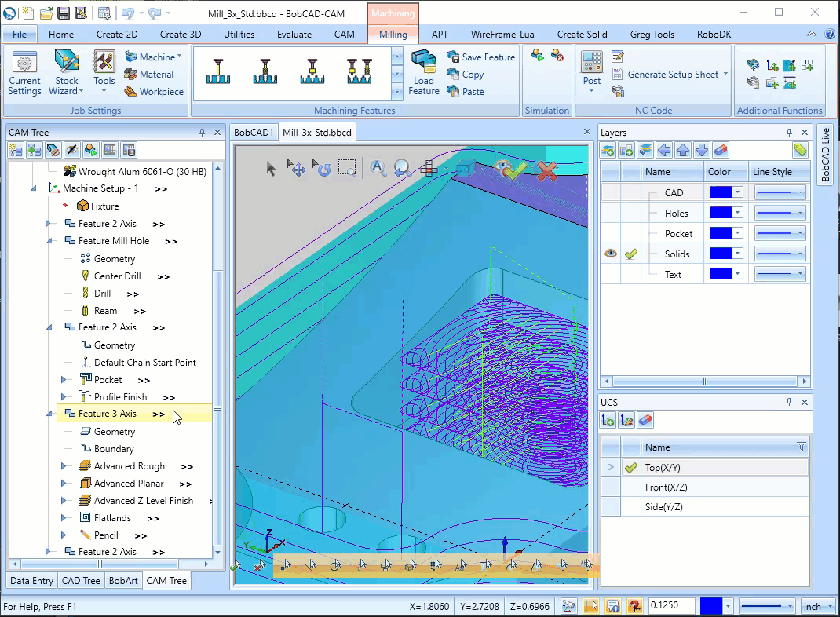Open color dropdown for CAD layer

[x=738, y=192]
